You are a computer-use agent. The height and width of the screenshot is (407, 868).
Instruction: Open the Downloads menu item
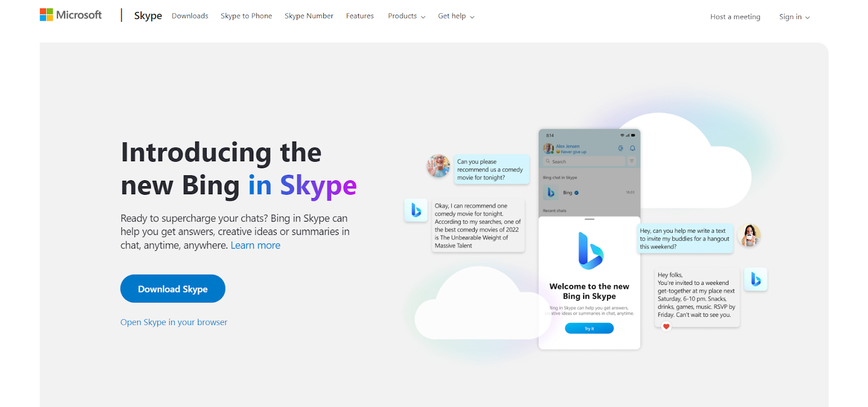[190, 16]
